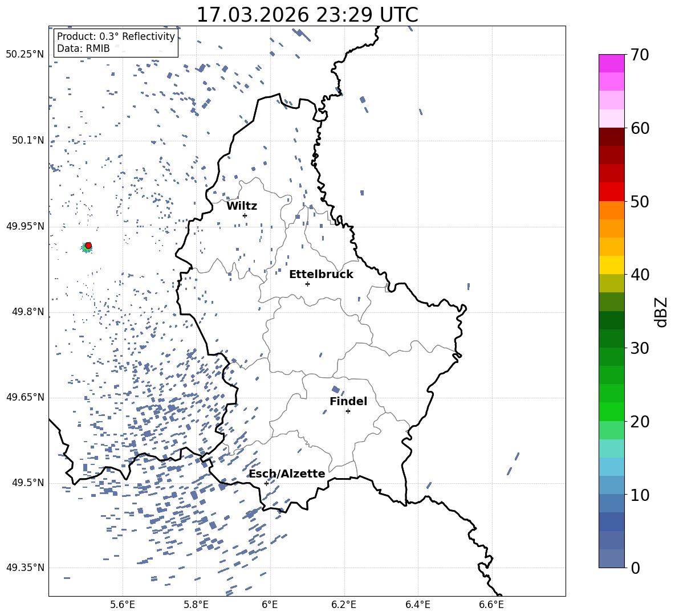The image size is (675, 616).
Task: Click the Ettelbruck station cross marker
Action: click(307, 284)
